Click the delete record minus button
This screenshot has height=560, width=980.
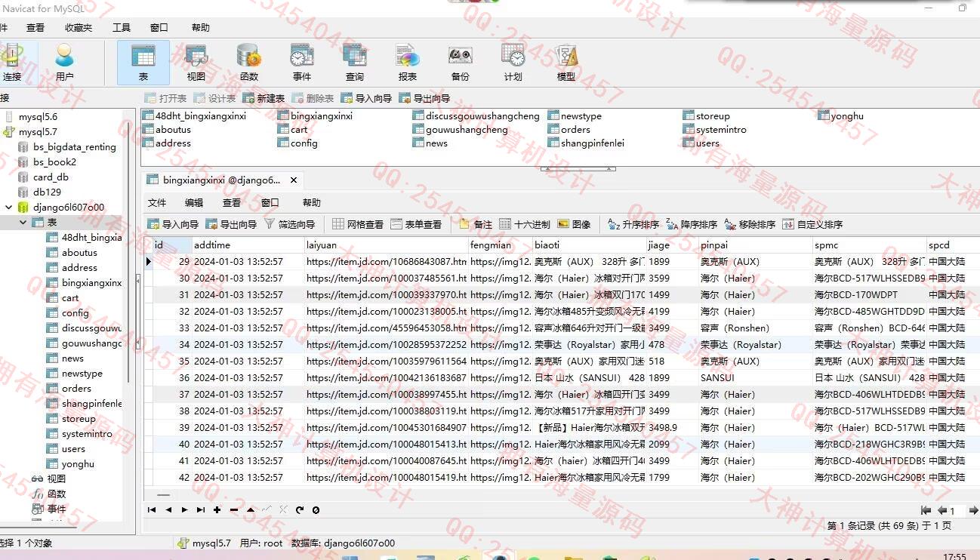pyautogui.click(x=234, y=510)
